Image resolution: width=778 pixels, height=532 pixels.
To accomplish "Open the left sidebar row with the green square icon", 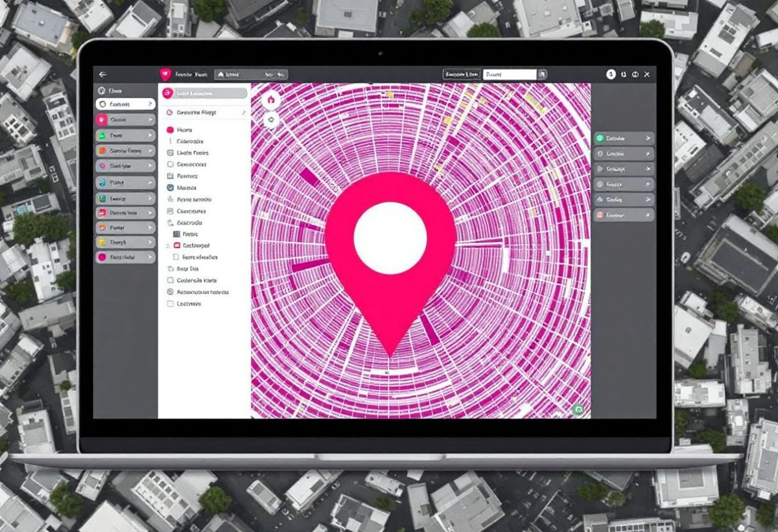I will coord(125,135).
